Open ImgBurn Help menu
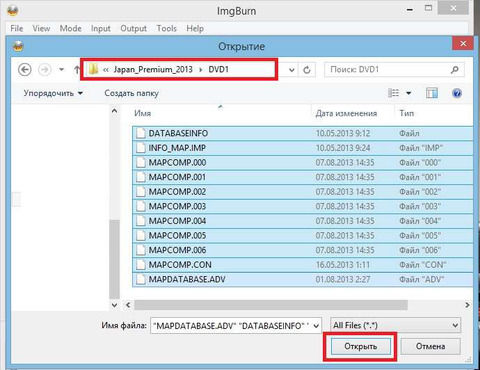This screenshot has height=370, width=480. coord(195,29)
